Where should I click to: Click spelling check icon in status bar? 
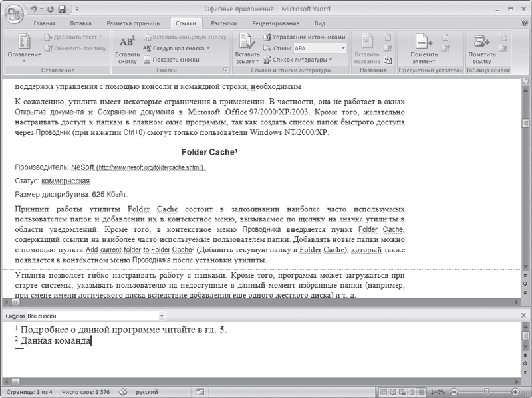point(123,392)
